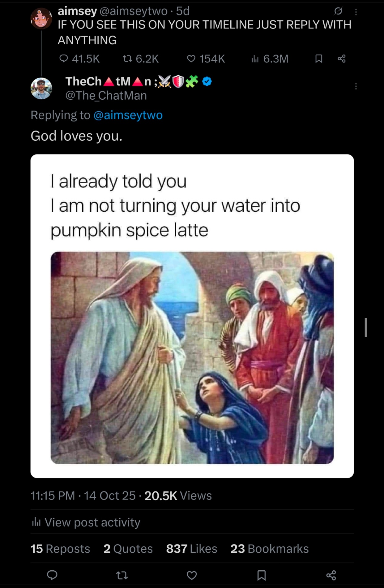Bookmark aimsey's original post
384x588 pixels.
click(x=318, y=59)
